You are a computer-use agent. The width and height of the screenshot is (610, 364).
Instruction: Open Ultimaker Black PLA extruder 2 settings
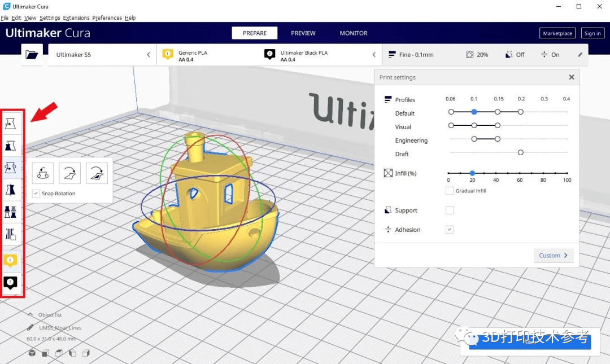296,56
